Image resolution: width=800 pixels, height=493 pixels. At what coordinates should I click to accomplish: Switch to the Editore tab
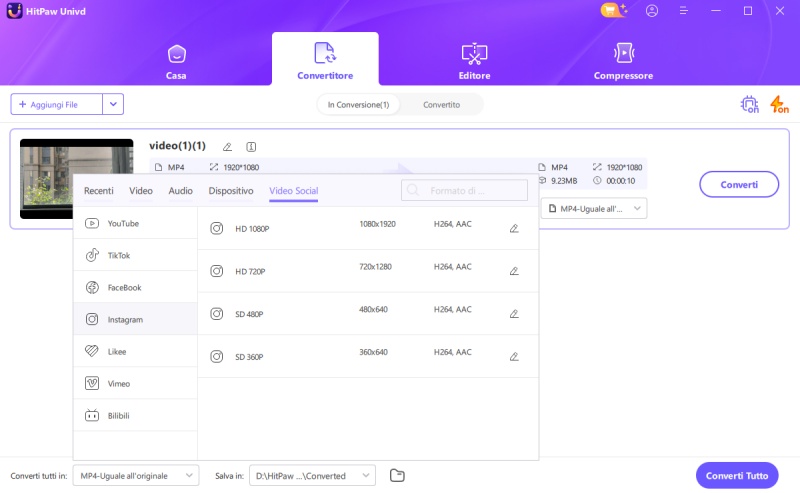[x=474, y=62]
